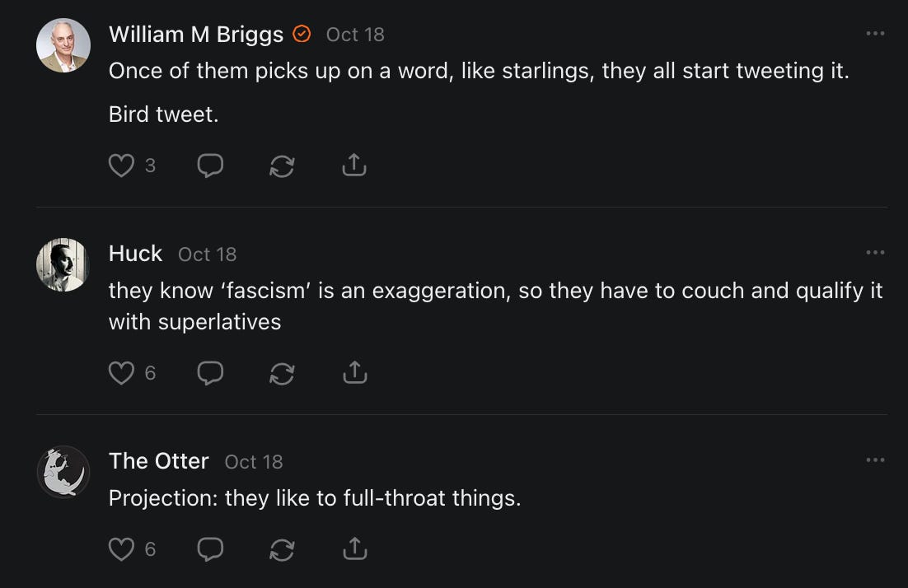Open more options for Huck's comment
The image size is (908, 588).
pyautogui.click(x=875, y=253)
